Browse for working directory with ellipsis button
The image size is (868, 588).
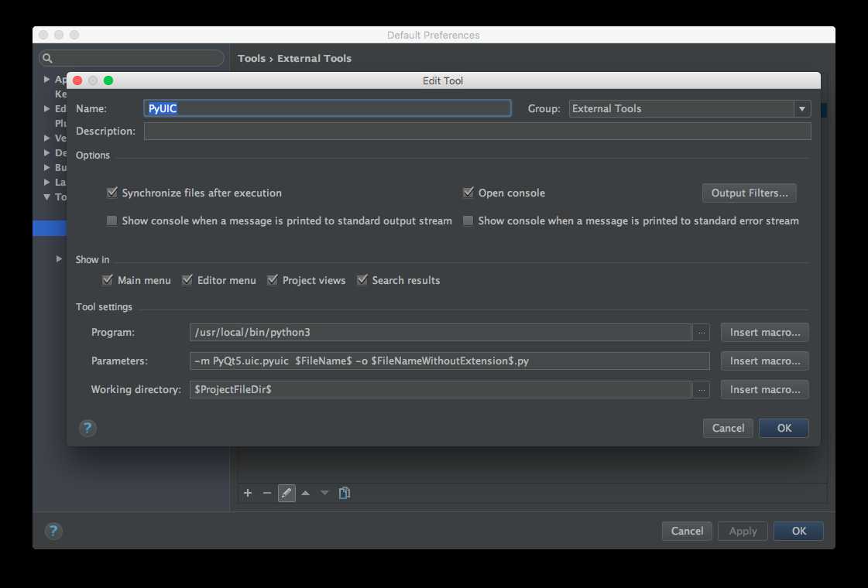[702, 389]
